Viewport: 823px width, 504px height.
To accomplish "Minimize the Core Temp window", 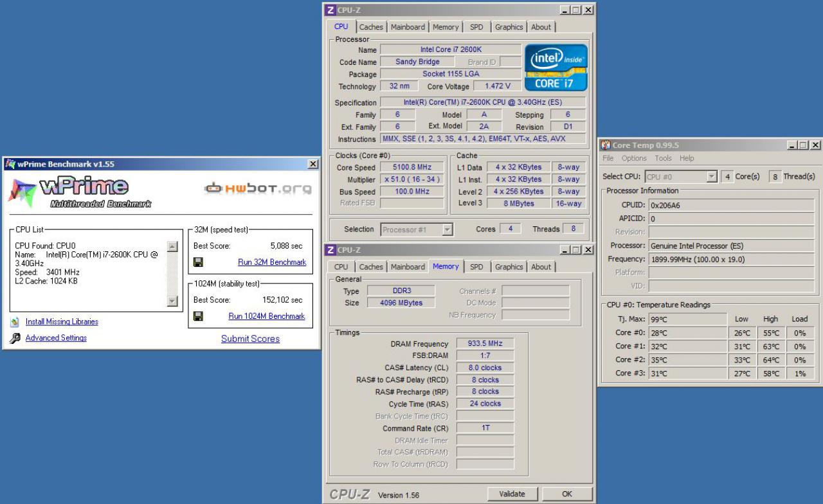I will (792, 145).
